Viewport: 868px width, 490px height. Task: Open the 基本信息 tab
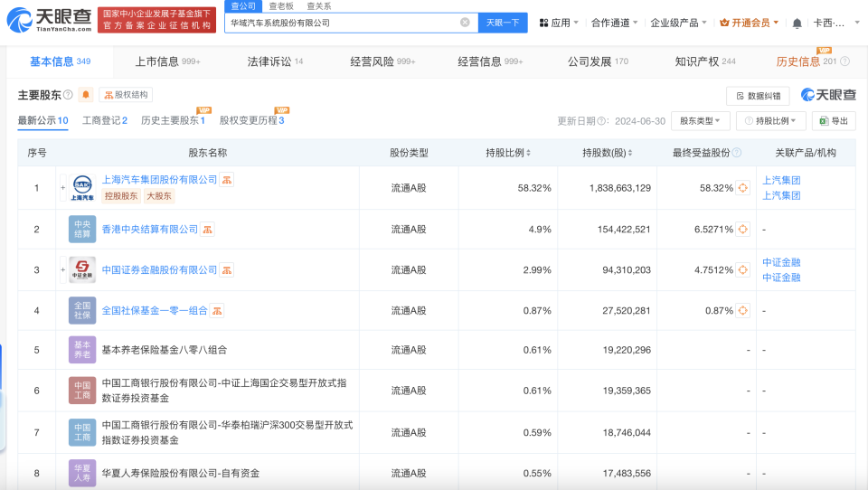coord(60,61)
